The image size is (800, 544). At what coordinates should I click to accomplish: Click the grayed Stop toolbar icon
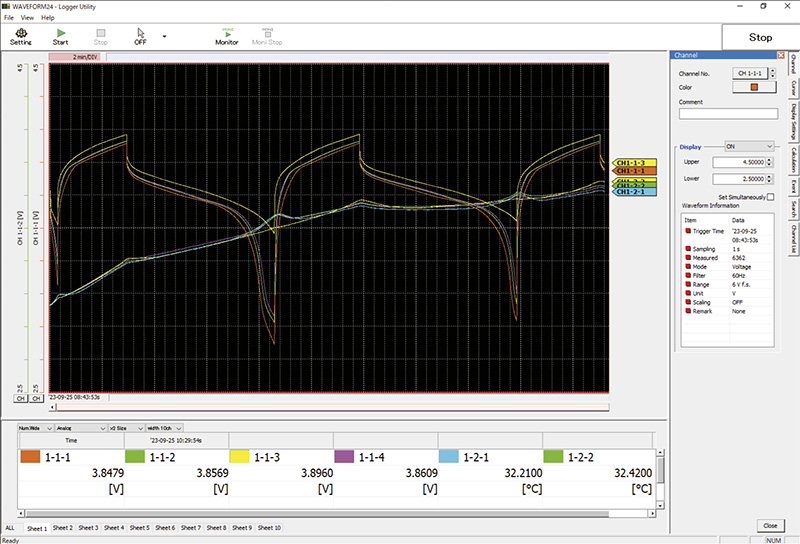tap(101, 37)
